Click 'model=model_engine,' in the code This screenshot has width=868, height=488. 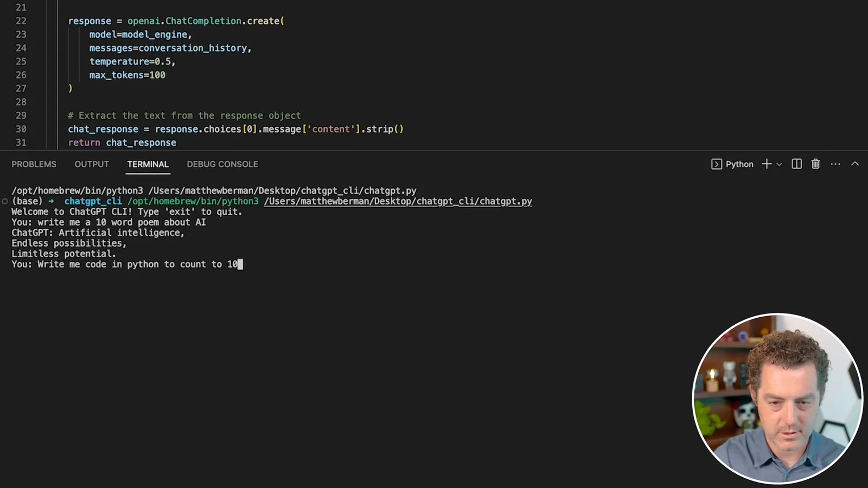pyautogui.click(x=141, y=34)
